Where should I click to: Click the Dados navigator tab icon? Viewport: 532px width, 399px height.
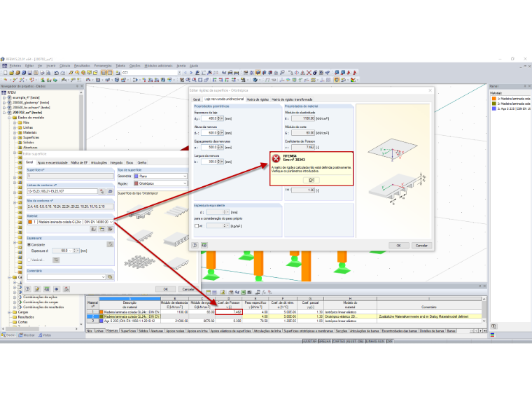pos(3,335)
